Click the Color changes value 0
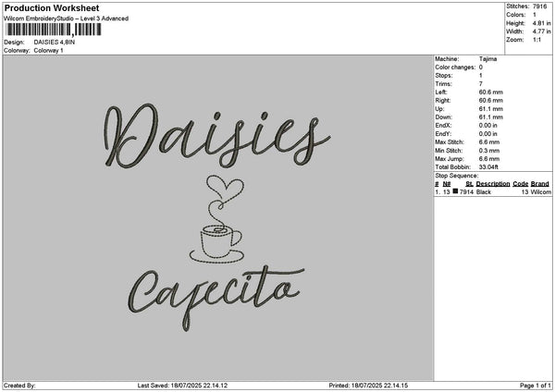 (x=481, y=67)
